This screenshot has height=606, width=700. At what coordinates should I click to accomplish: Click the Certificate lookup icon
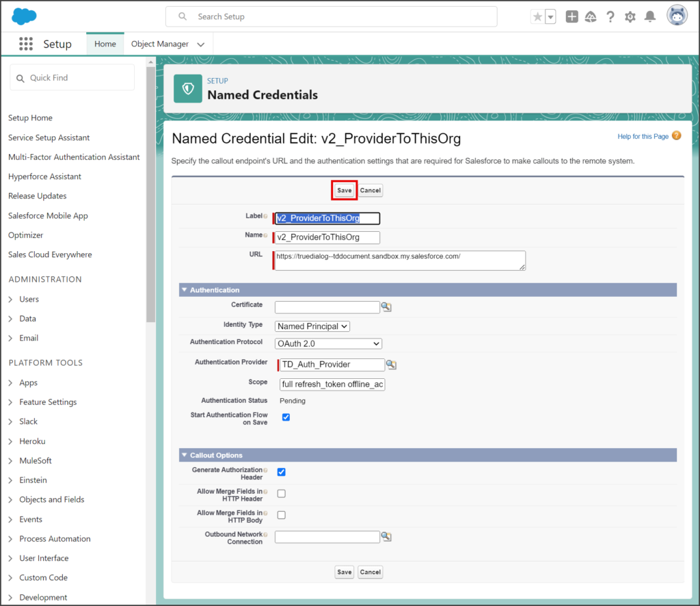pos(386,307)
